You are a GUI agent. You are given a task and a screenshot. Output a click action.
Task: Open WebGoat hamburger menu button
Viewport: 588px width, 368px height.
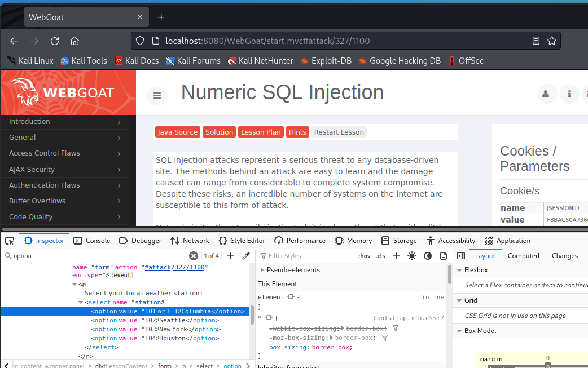tap(157, 96)
